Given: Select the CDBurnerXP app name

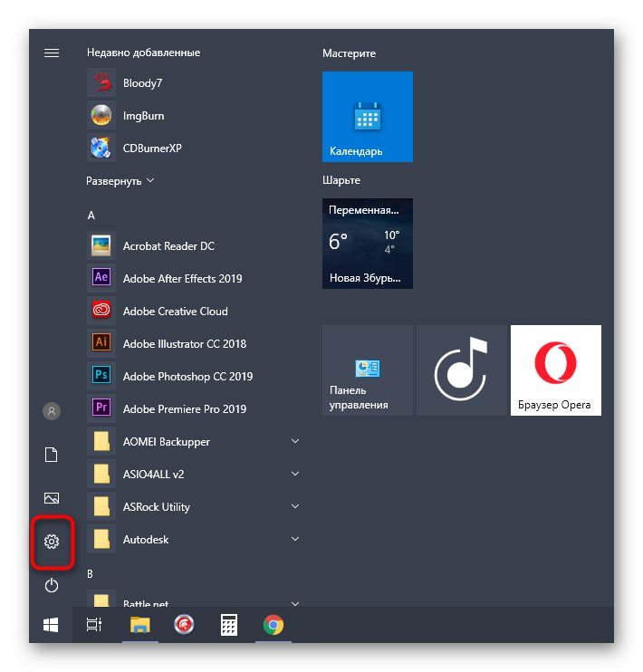Looking at the screenshot, I should click(x=152, y=148).
